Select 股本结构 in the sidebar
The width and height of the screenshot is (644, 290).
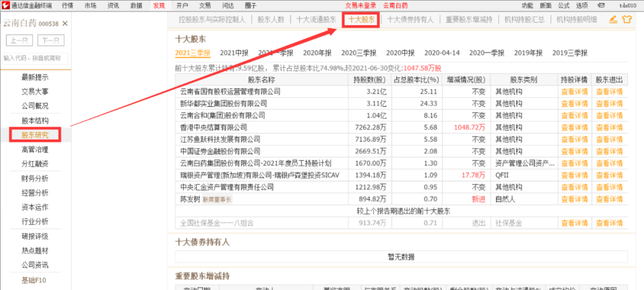pyautogui.click(x=35, y=121)
